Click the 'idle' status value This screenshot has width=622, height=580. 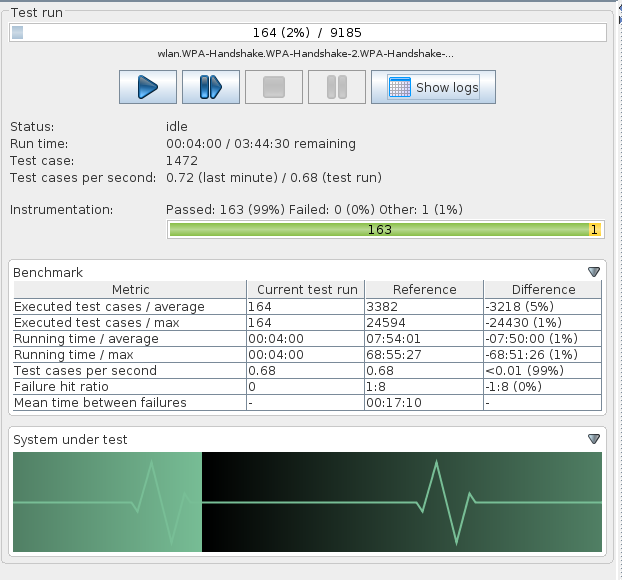point(177,127)
